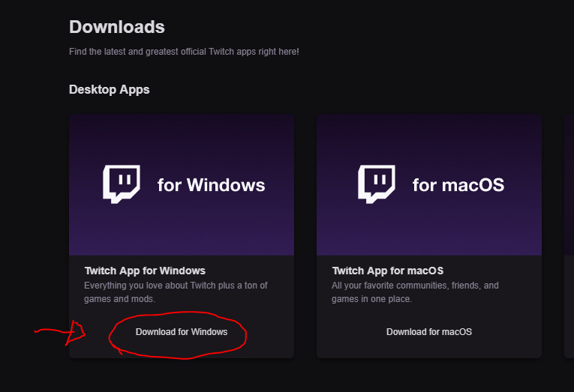Click the Twitch logo on Windows card
Viewport: 574px width, 392px height.
(x=121, y=184)
